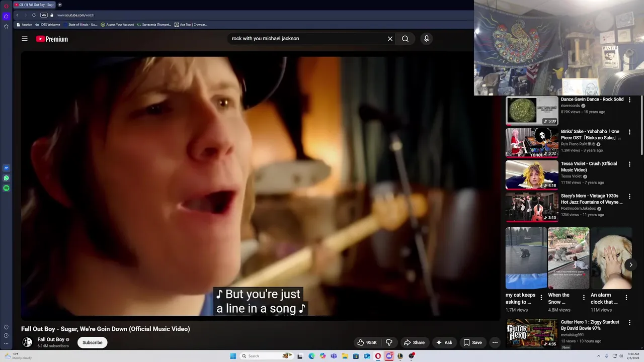Open the YouTube hamburger guide menu
Viewport: 644px width, 362px height.
coord(24,39)
